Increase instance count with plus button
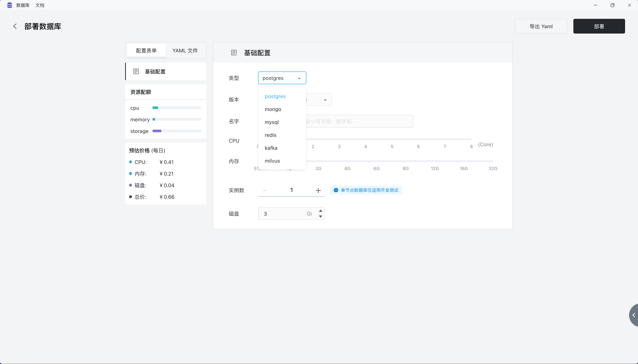 pyautogui.click(x=318, y=190)
